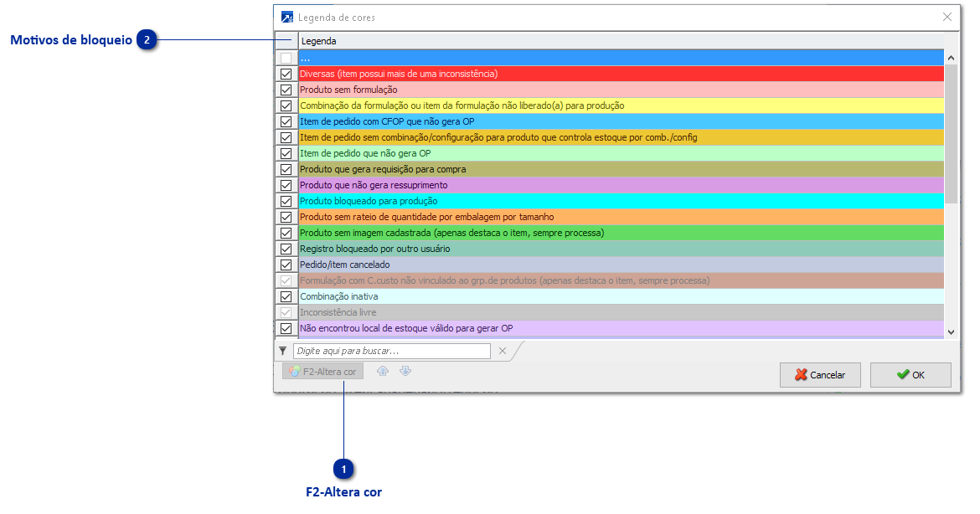Click the red X icon inside the Cancelar button

802,374
